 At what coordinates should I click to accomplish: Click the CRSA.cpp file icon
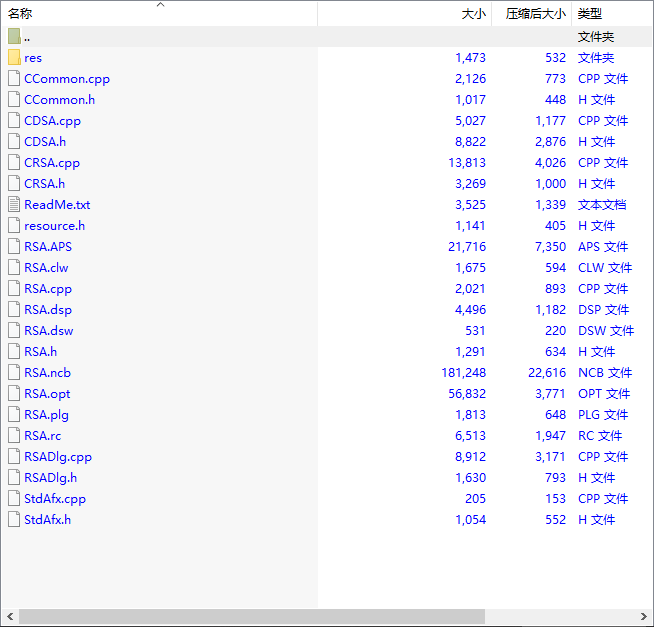point(14,162)
